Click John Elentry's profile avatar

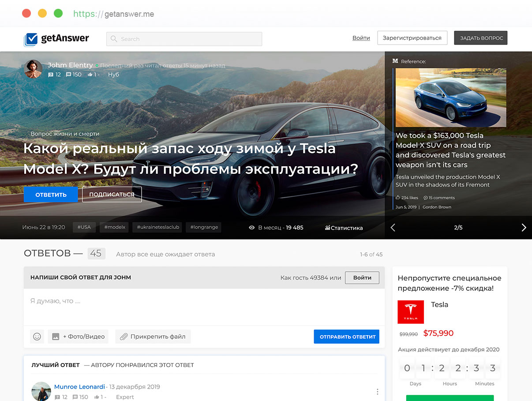[x=34, y=69]
